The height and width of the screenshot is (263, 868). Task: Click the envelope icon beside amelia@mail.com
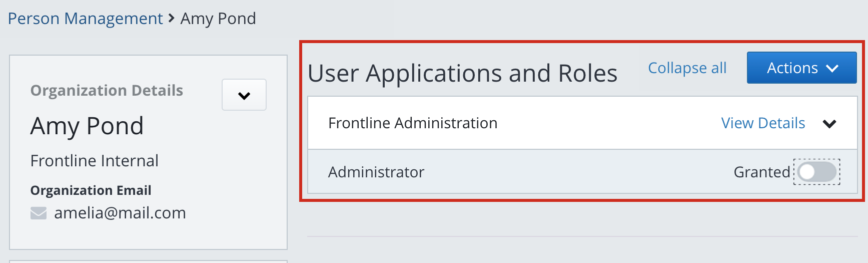click(x=38, y=213)
